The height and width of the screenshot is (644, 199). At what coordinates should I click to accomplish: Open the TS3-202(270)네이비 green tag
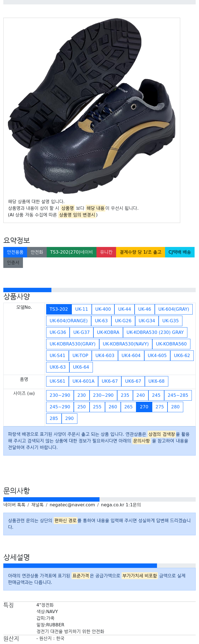pyautogui.click(x=72, y=252)
